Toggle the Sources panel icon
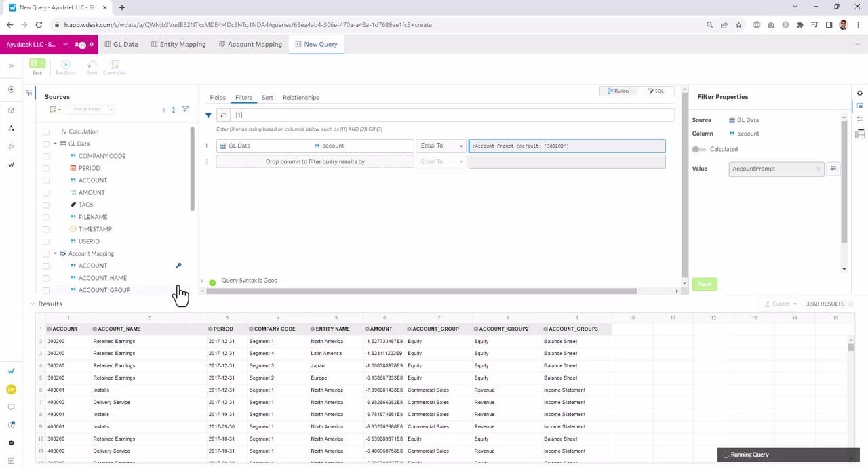 point(29,93)
